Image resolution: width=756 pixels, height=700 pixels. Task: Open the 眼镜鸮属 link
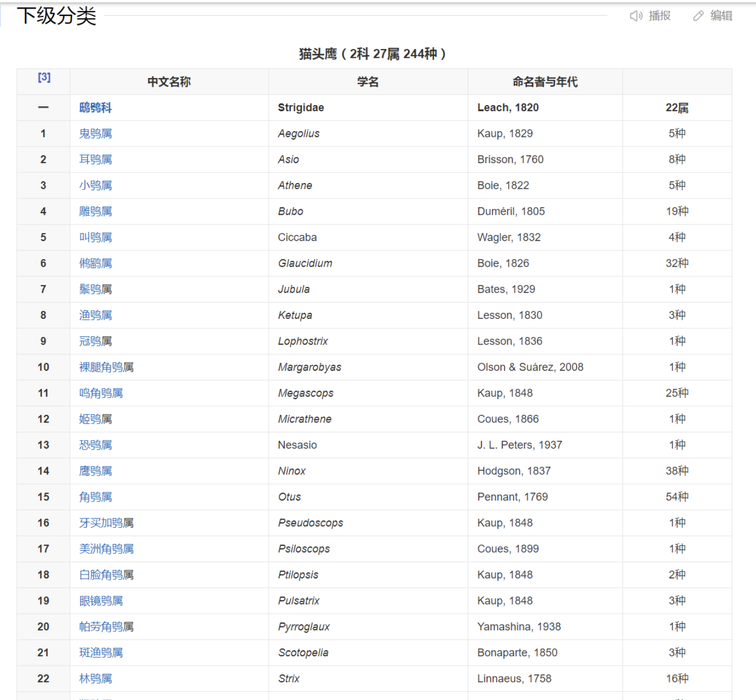[101, 601]
